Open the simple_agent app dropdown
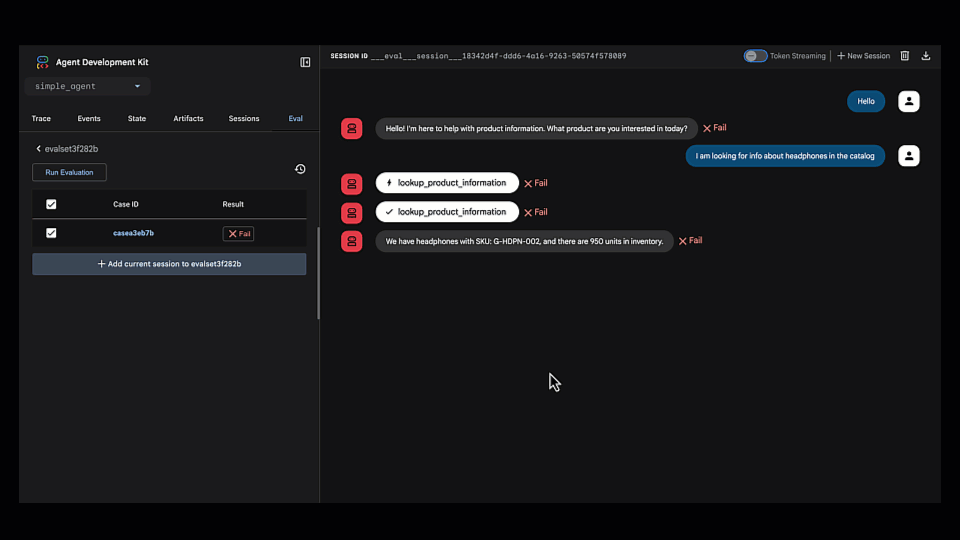 point(88,86)
